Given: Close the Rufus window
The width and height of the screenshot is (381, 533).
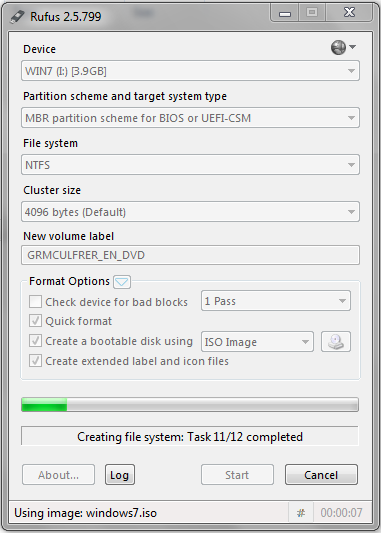Looking at the screenshot, I should [349, 13].
